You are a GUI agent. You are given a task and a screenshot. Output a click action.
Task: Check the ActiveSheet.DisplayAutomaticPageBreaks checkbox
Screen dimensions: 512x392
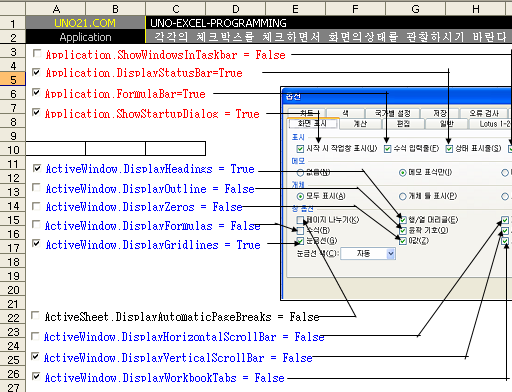(x=35, y=315)
